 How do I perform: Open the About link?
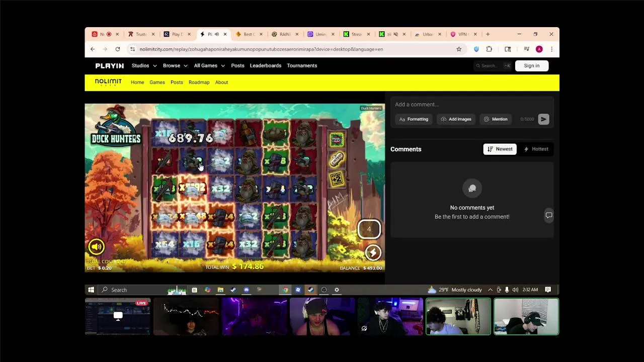221,82
